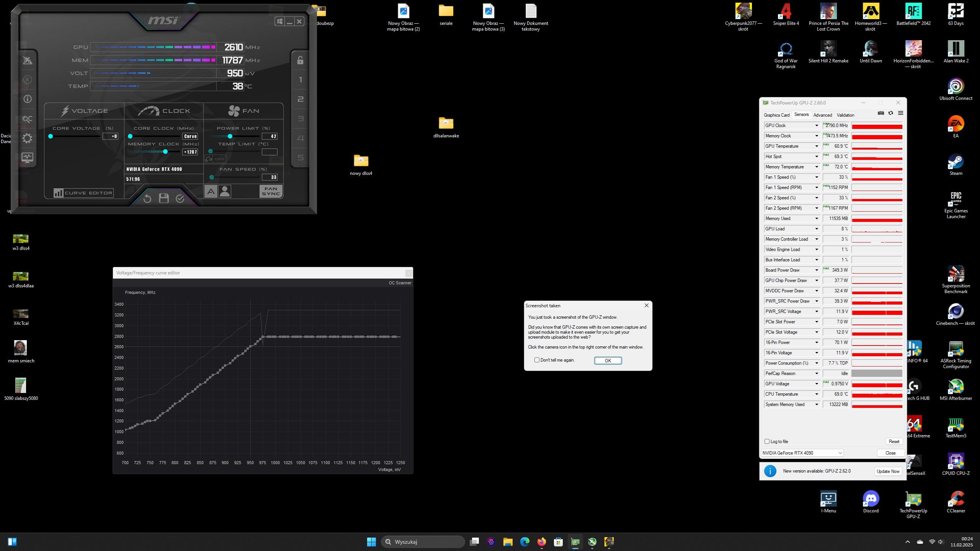Toggle the Fan Sync button
980x551 pixels.
click(x=271, y=191)
